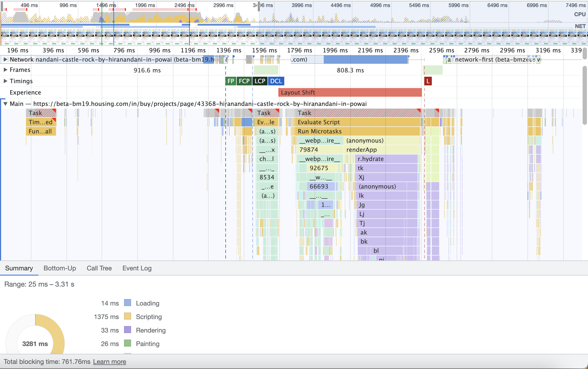This screenshot has width=588, height=369.
Task: Click the red L onload marker
Action: [428, 81]
